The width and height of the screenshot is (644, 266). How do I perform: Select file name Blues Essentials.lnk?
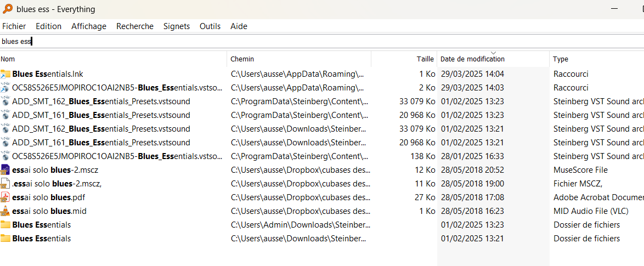[48, 74]
